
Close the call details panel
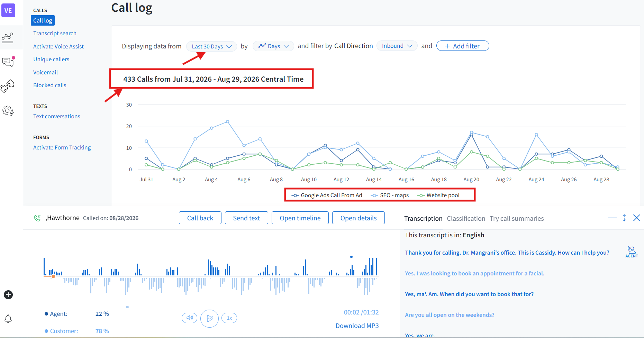tap(636, 218)
